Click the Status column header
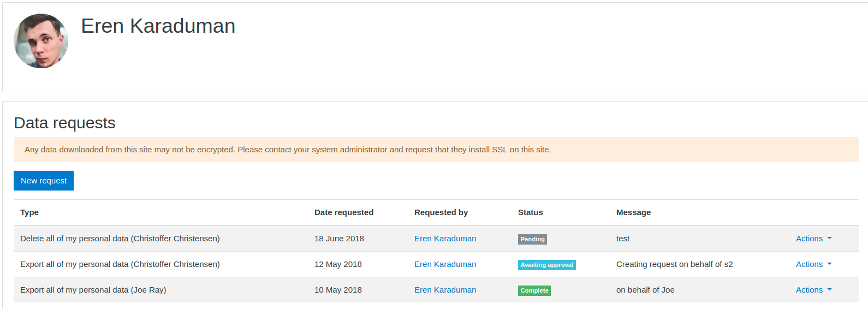 pos(531,212)
